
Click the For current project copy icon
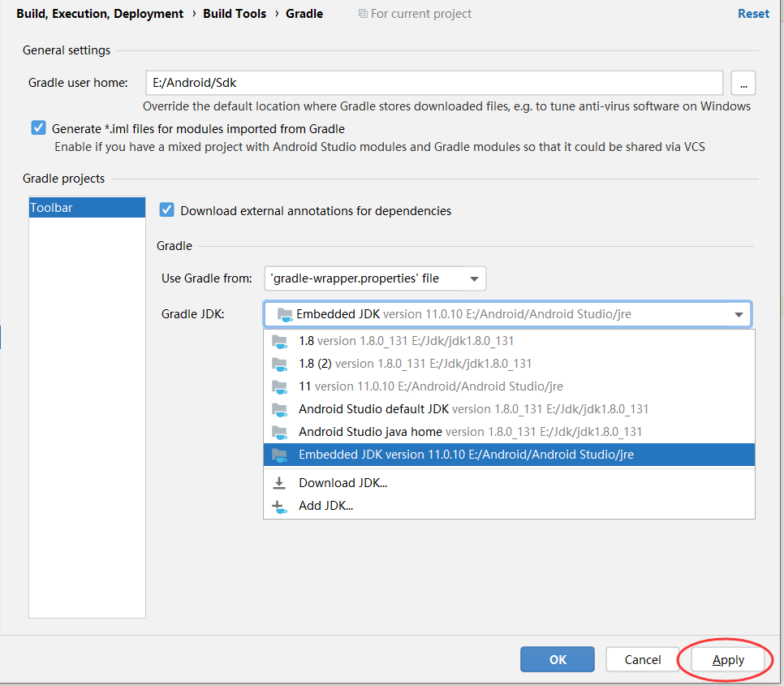point(363,14)
